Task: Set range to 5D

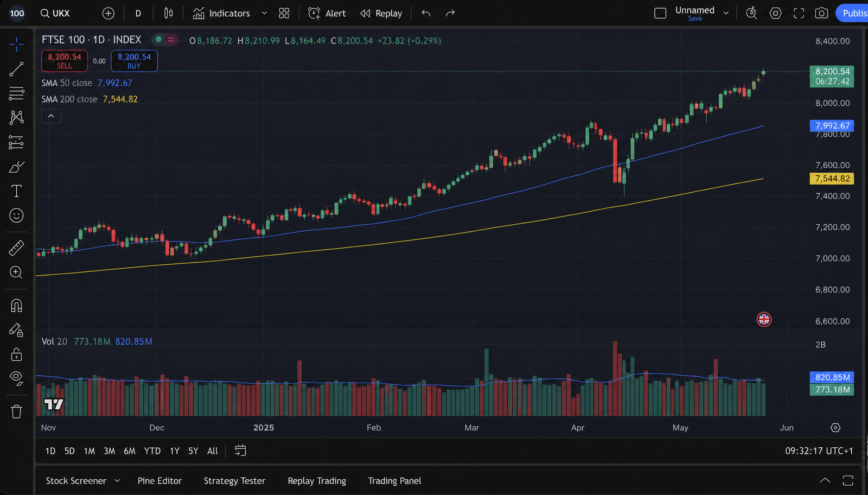Action: pyautogui.click(x=69, y=451)
